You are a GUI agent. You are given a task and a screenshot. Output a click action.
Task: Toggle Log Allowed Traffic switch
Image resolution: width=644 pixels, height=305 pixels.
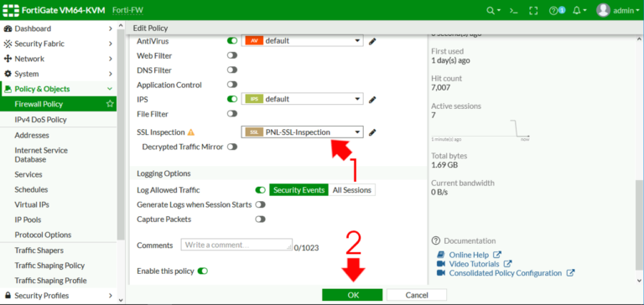(x=261, y=190)
